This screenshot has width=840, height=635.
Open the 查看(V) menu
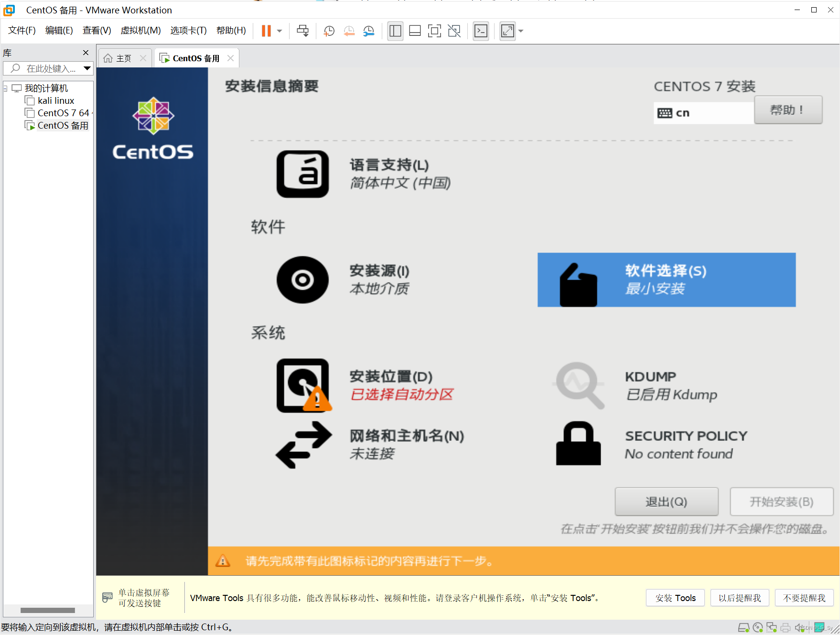point(97,31)
